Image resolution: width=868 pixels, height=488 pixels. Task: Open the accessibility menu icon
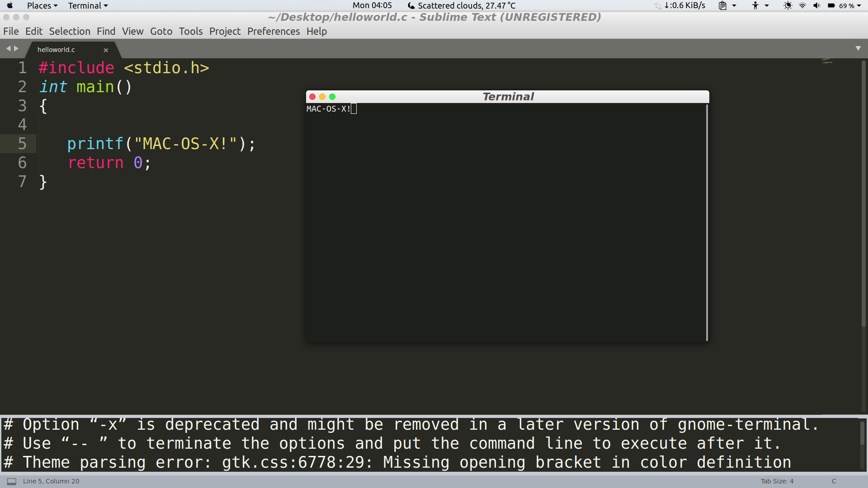(x=755, y=5)
